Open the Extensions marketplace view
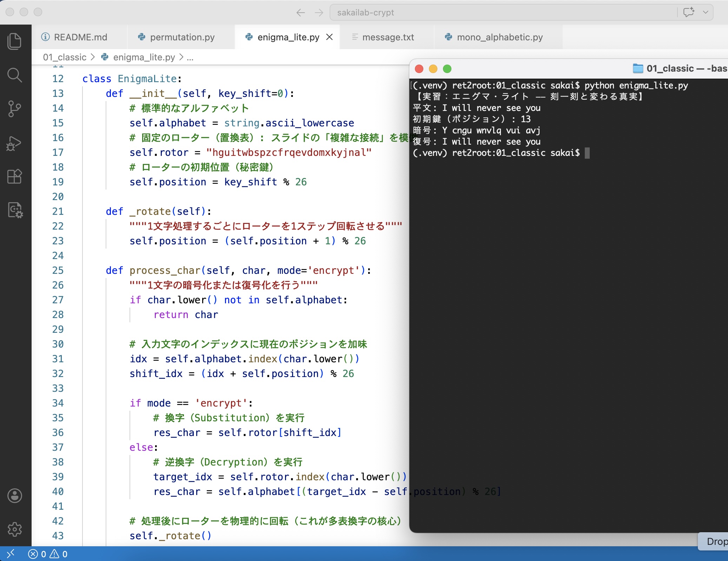728x561 pixels. [14, 177]
